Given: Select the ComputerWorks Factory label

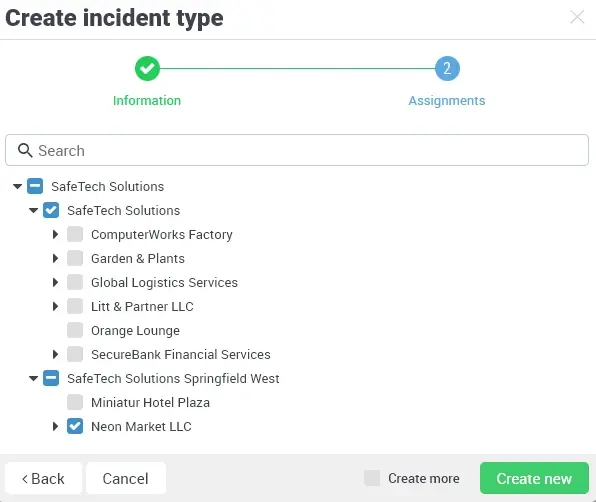Looking at the screenshot, I should click(x=162, y=234).
